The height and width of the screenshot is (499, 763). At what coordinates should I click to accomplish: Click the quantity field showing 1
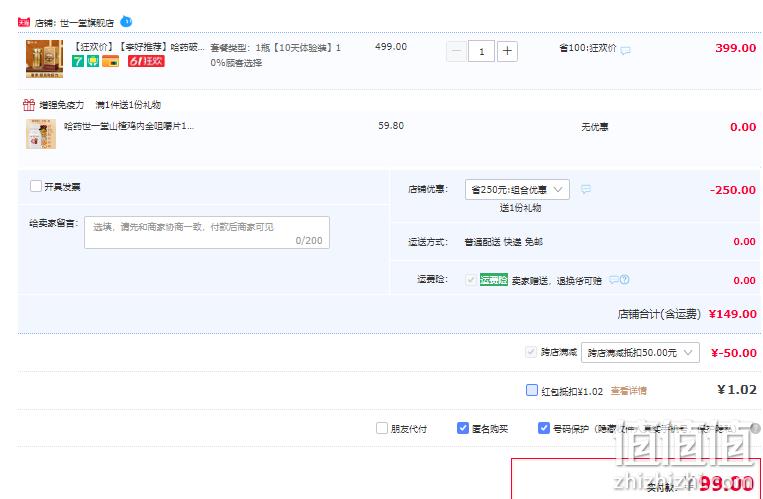tap(482, 51)
